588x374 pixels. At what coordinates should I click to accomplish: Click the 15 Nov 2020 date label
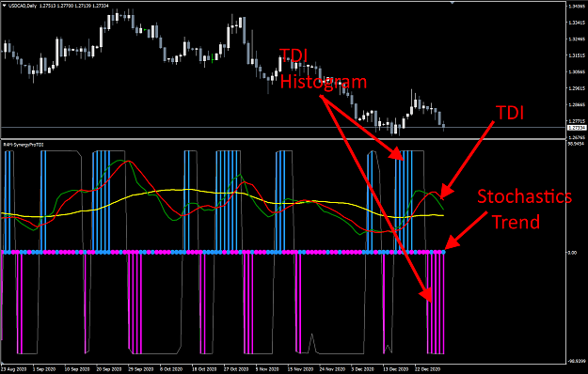click(300, 369)
